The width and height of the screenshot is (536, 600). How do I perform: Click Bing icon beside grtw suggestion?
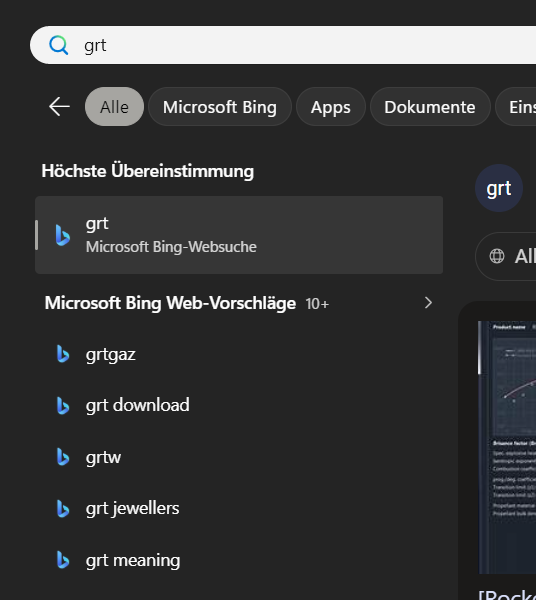(x=63, y=457)
